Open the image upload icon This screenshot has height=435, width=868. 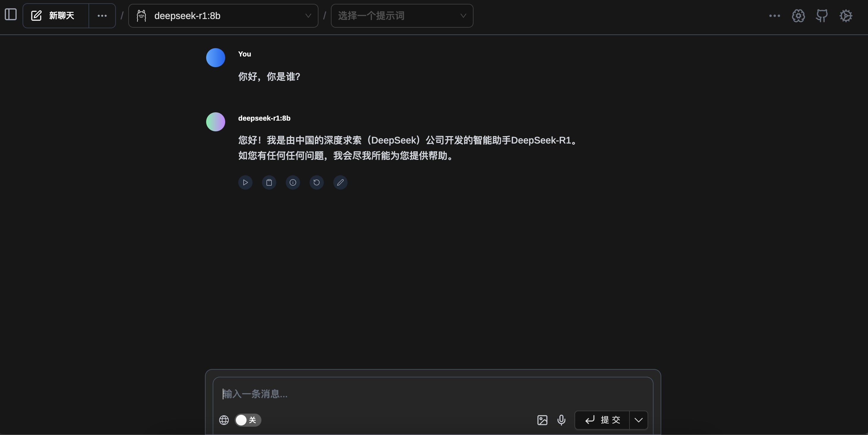542,420
